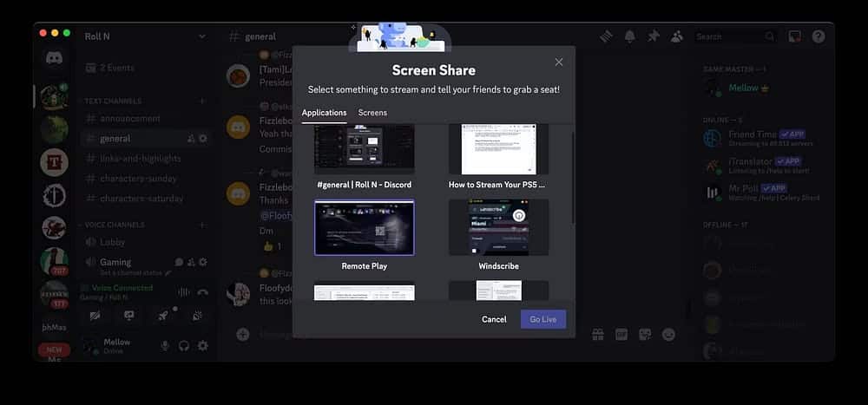Click the plus attach icon in message bar
868x405 pixels.
pos(242,334)
